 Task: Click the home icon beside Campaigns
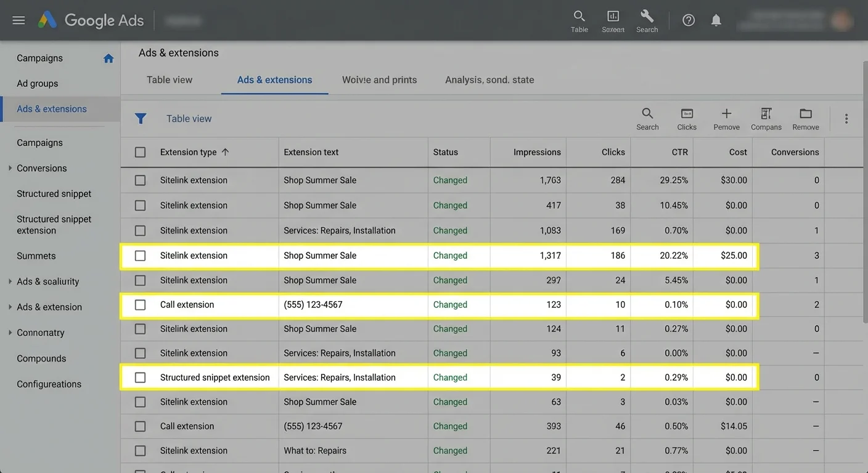click(108, 59)
